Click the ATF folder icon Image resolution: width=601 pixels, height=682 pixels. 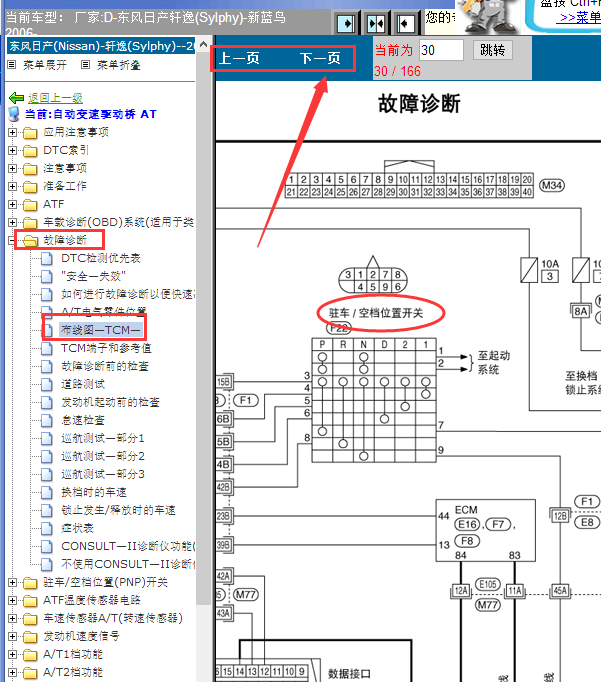tap(30, 204)
